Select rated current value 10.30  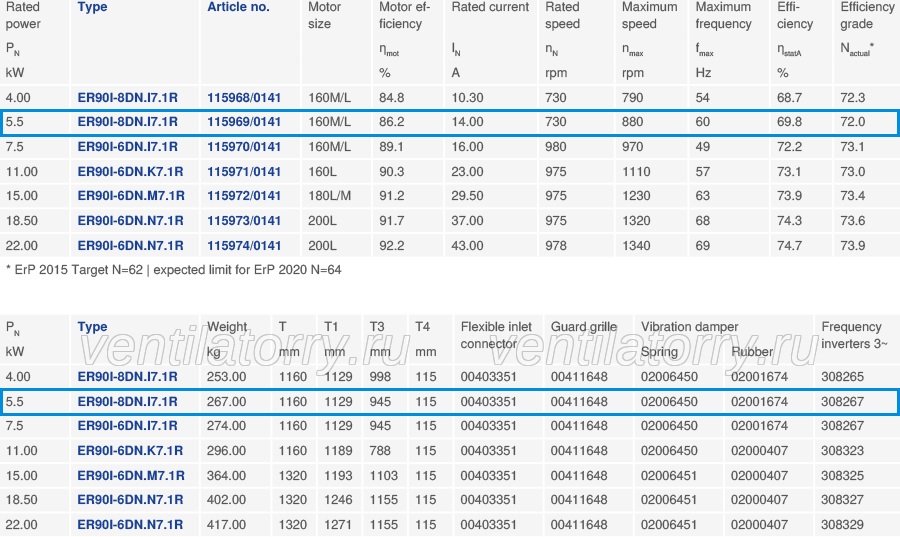(467, 98)
